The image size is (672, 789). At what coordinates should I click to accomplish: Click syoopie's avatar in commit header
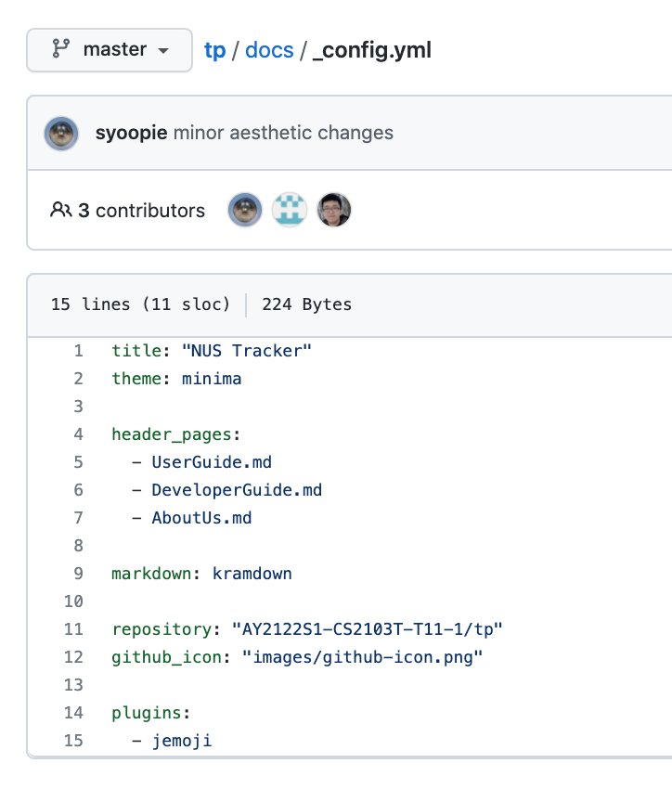61,134
